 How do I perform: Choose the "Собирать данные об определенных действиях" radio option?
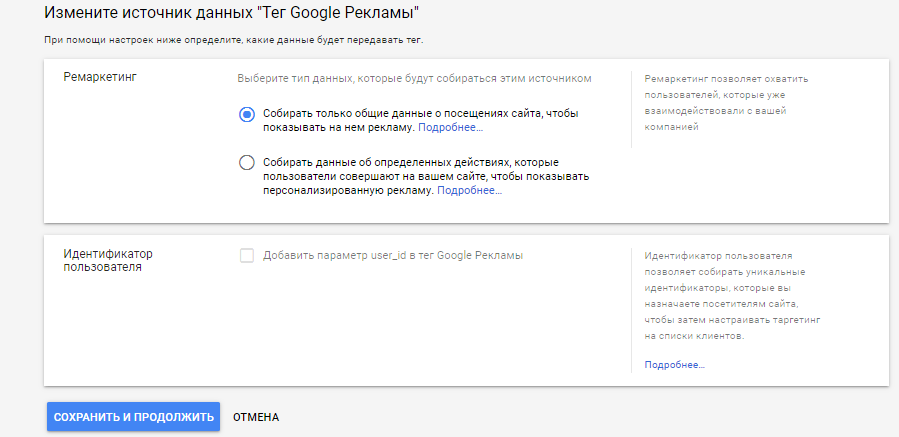pyautogui.click(x=247, y=162)
